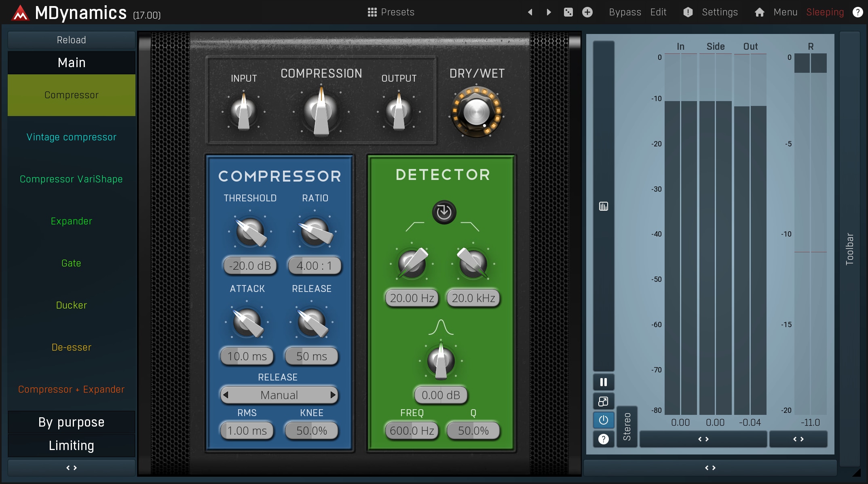Select the Vintage compressor preset
The image size is (868, 484).
(71, 137)
